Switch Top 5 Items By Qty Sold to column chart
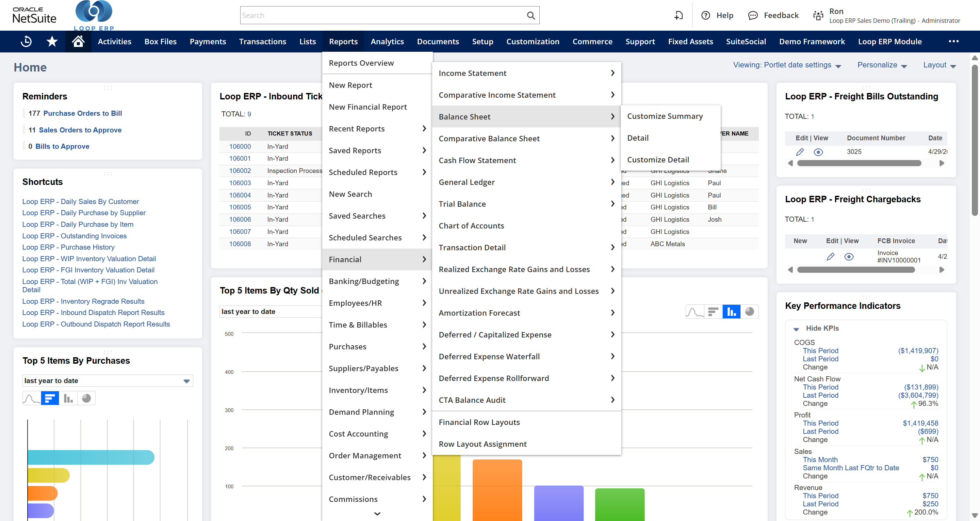This screenshot has height=521, width=980. tap(731, 312)
